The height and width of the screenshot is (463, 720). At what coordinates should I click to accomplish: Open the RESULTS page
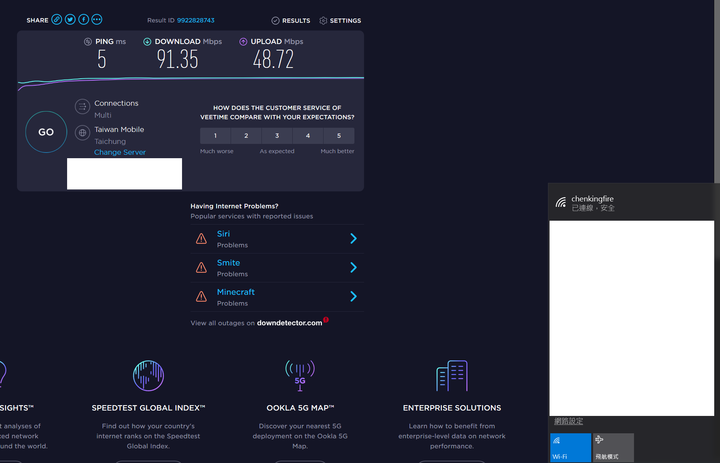tap(291, 21)
